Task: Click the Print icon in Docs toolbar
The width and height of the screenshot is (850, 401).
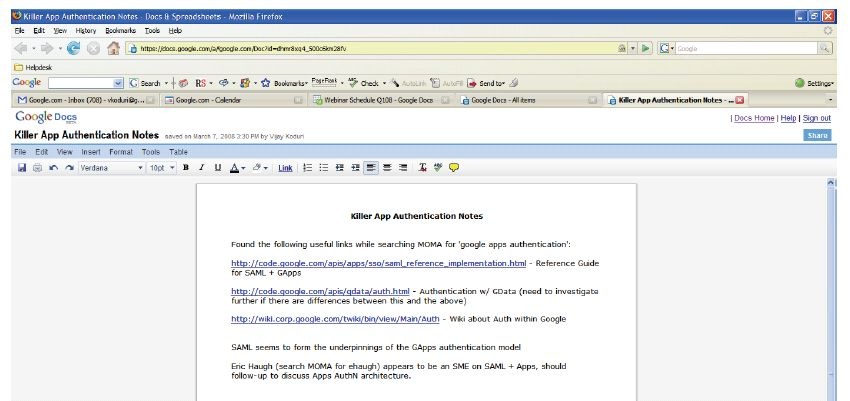Action: (x=37, y=168)
